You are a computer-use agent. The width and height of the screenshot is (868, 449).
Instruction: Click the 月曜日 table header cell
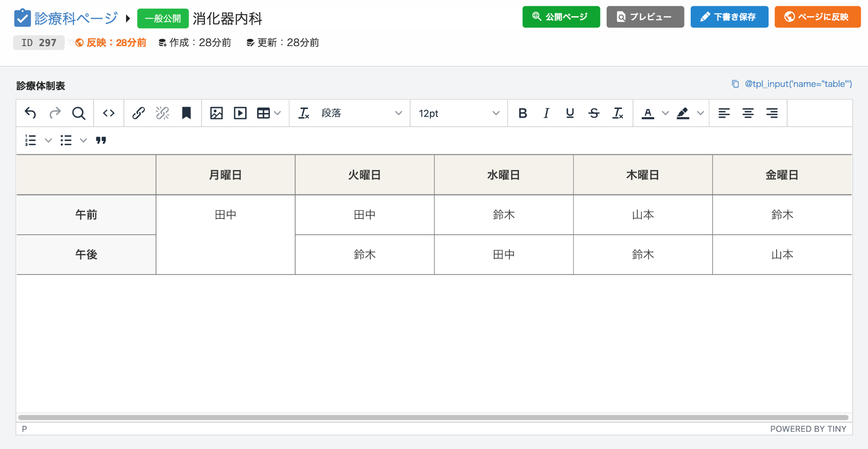coord(225,175)
